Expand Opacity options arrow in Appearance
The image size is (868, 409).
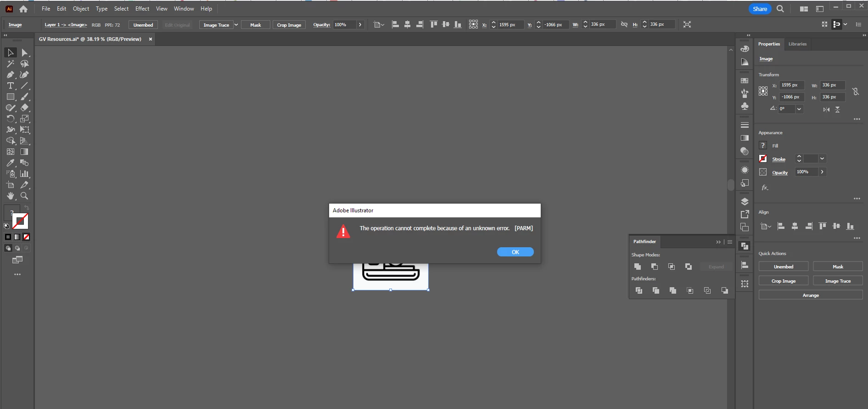[822, 172]
